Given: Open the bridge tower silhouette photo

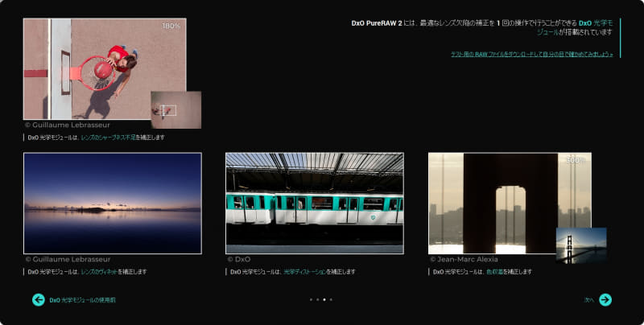Looking at the screenshot, I should click(x=510, y=203).
